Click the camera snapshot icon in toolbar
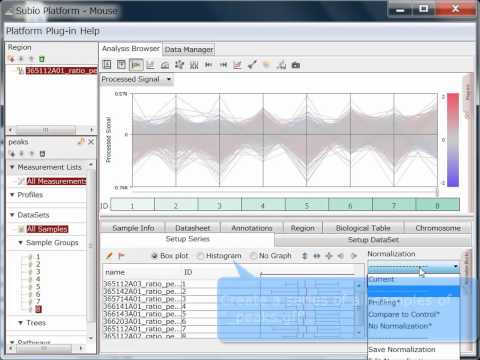 (296, 65)
